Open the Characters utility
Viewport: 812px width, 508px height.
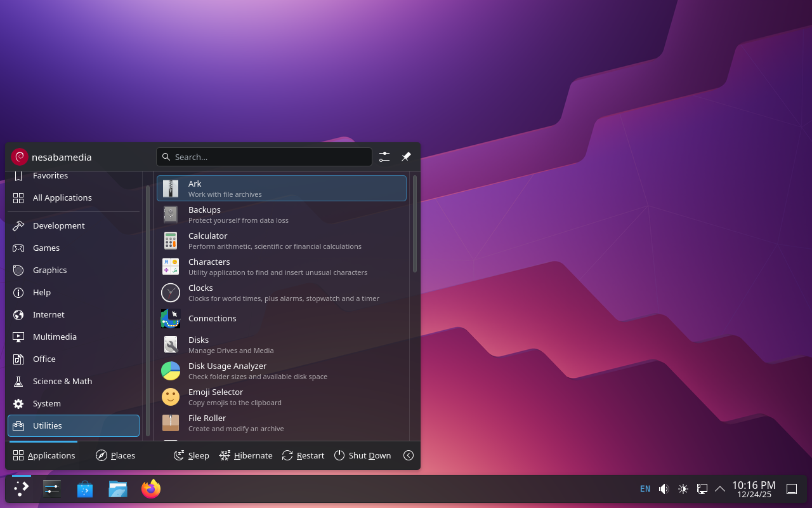281,267
